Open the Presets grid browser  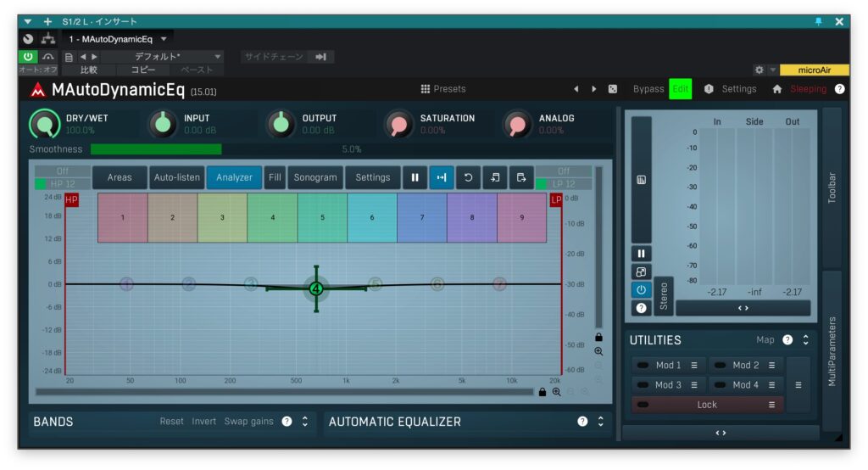click(x=443, y=89)
